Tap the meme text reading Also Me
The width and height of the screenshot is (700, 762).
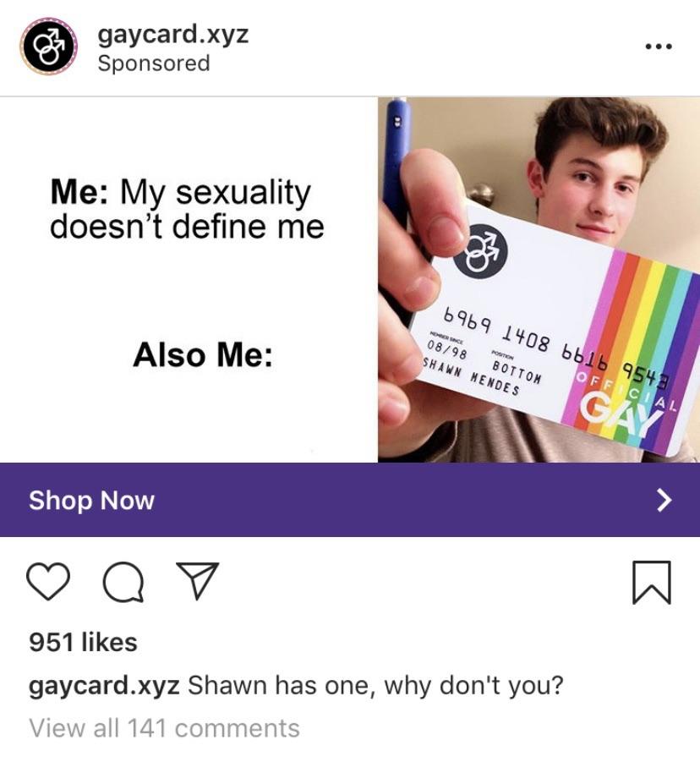coord(203,355)
